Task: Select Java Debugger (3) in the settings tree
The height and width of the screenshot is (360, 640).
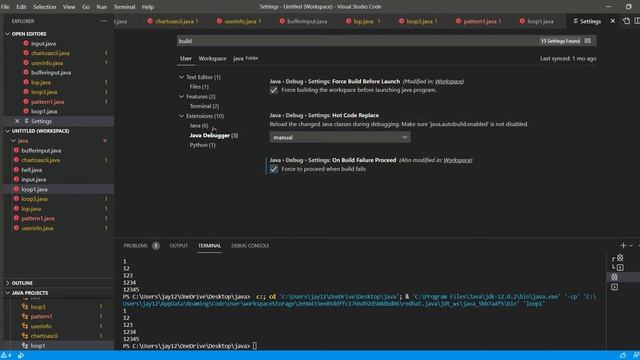Action: click(213, 136)
